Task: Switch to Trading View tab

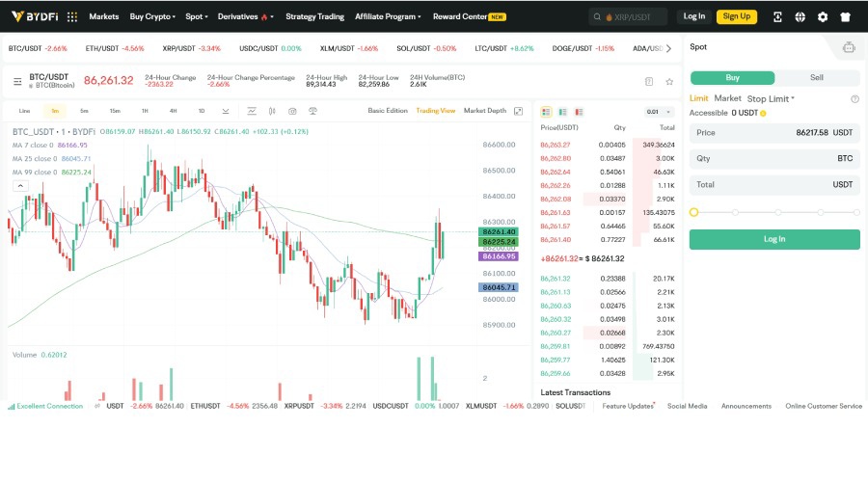Action: (436, 111)
